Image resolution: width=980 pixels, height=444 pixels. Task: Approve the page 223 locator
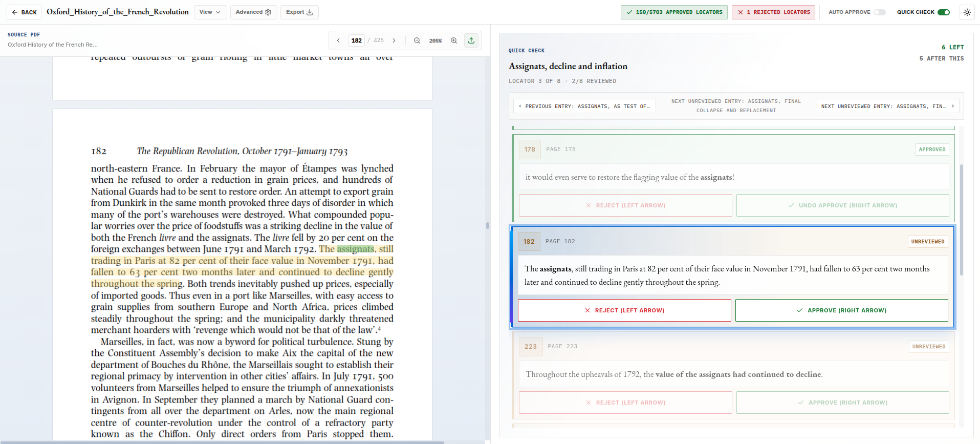click(843, 403)
